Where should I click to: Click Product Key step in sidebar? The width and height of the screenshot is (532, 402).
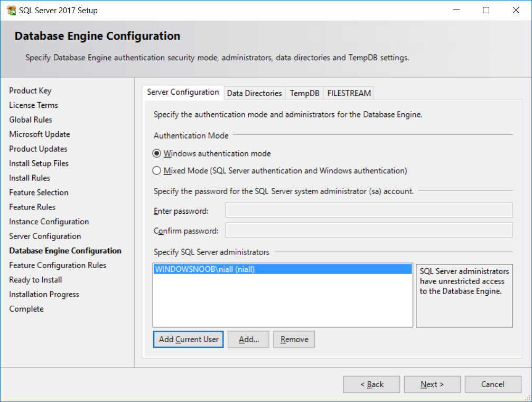point(30,91)
